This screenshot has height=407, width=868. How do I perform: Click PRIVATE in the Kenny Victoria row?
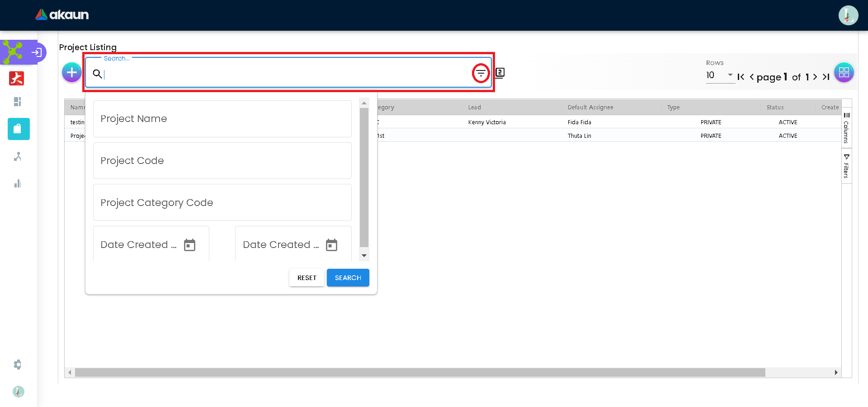[711, 122]
